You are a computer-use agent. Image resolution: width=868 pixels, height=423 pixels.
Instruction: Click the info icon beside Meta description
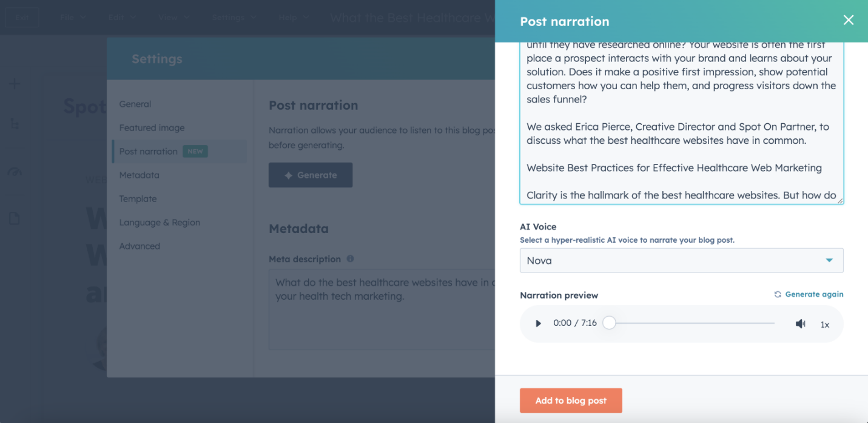pos(350,258)
